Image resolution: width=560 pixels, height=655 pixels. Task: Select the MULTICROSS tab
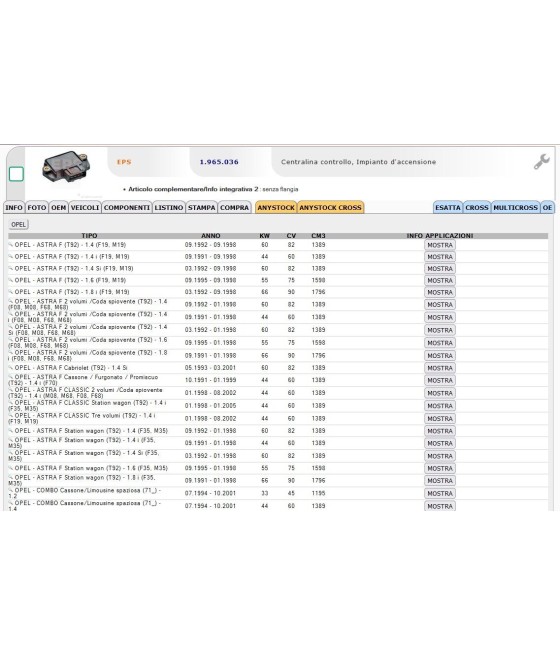tap(515, 208)
